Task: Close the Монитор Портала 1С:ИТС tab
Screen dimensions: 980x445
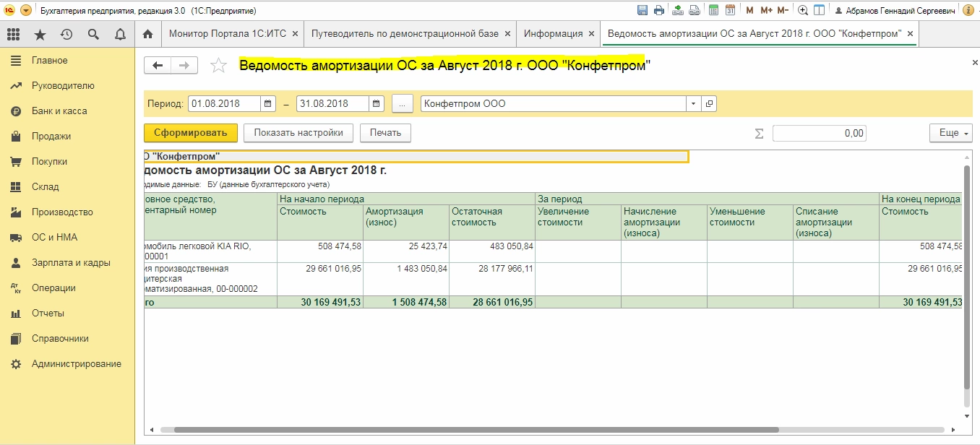Action: tap(295, 34)
